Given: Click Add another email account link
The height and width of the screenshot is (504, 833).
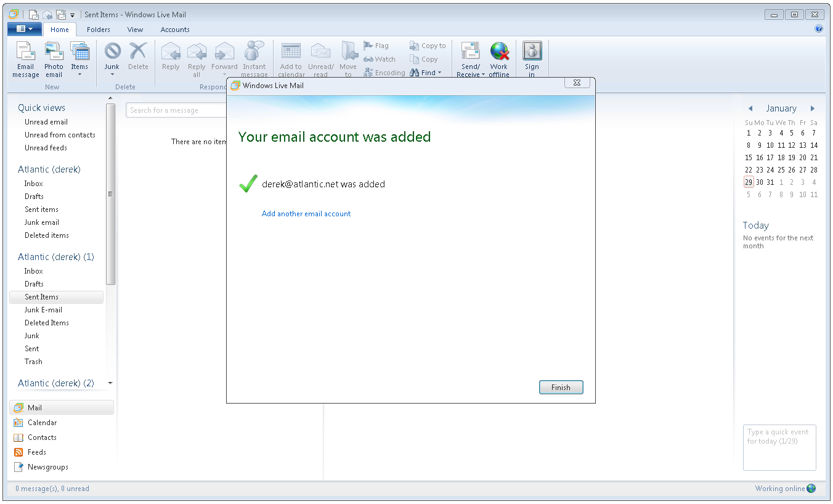Looking at the screenshot, I should click(306, 214).
